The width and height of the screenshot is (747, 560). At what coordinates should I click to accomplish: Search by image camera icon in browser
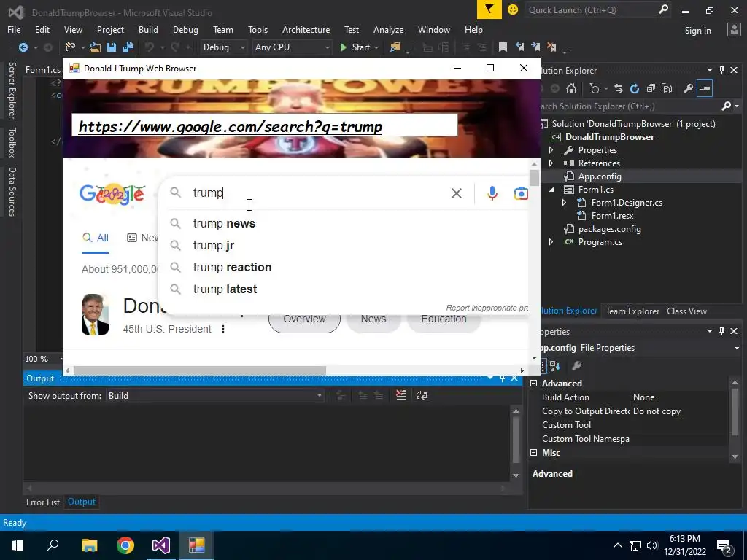(521, 193)
